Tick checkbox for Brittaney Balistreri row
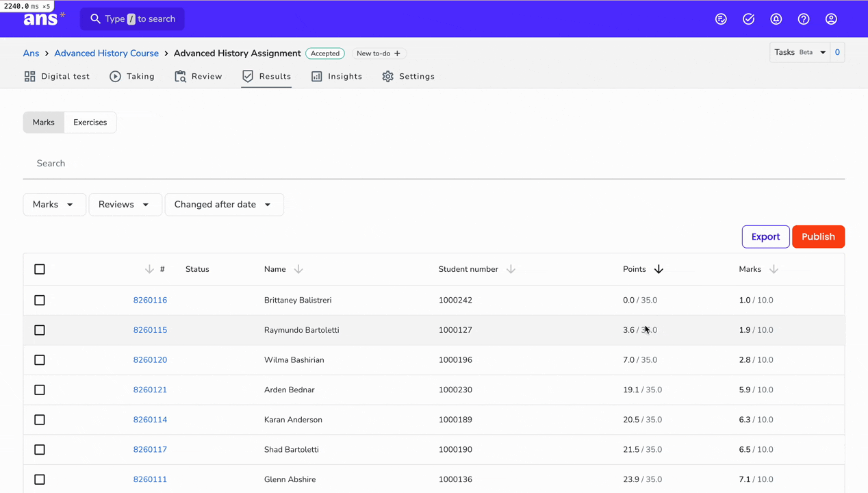 [x=40, y=300]
